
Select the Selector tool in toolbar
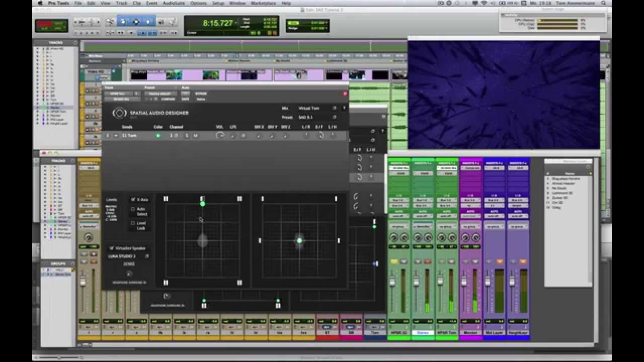(135, 22)
